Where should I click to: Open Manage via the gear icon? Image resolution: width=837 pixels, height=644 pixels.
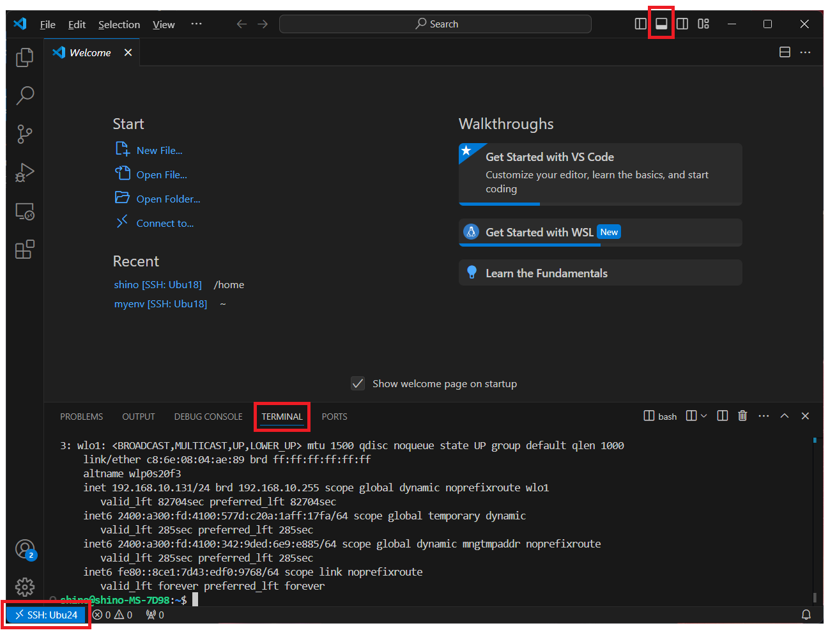(x=24, y=586)
